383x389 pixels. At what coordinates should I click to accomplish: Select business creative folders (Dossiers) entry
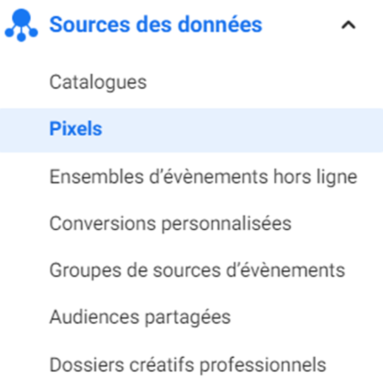[188, 365]
